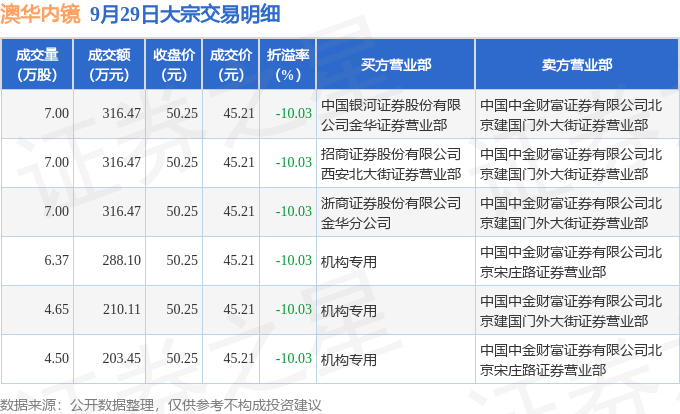Click closing price 50.25 in the 203.45 row
Image resolution: width=680 pixels, height=414 pixels.
point(182,359)
